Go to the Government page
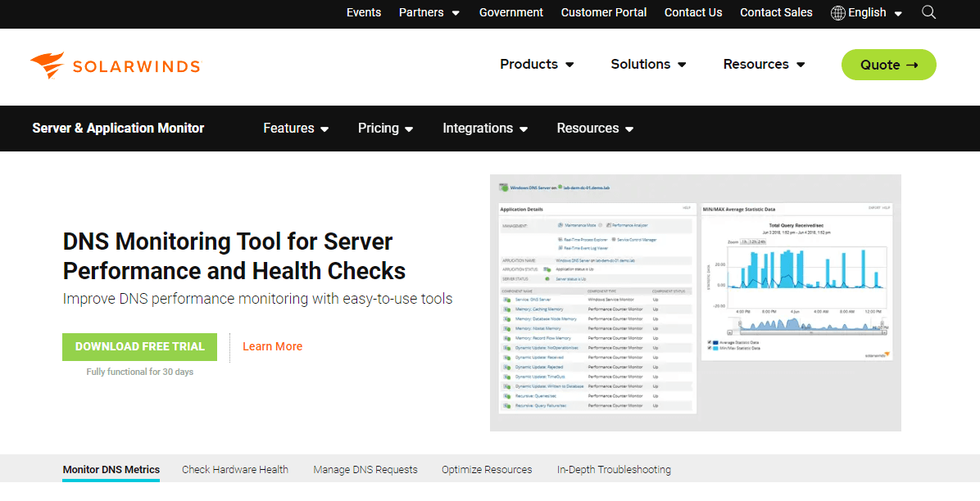 click(x=511, y=12)
